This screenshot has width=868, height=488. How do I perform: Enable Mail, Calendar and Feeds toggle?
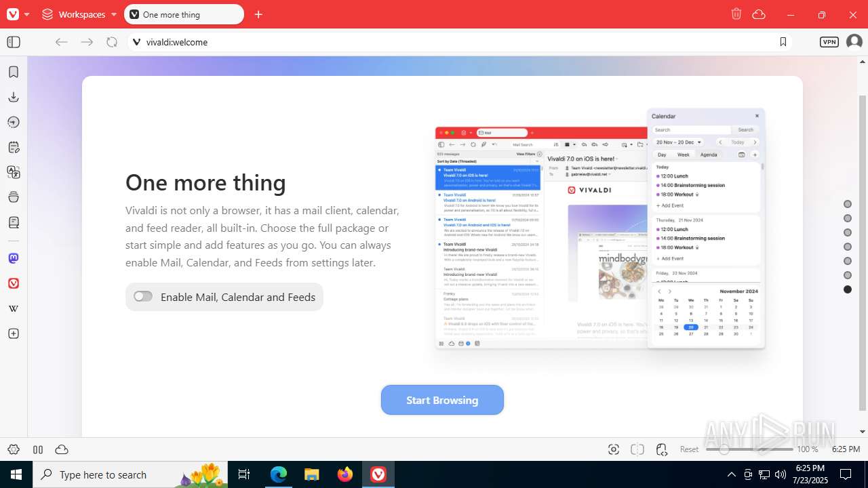pyautogui.click(x=143, y=296)
